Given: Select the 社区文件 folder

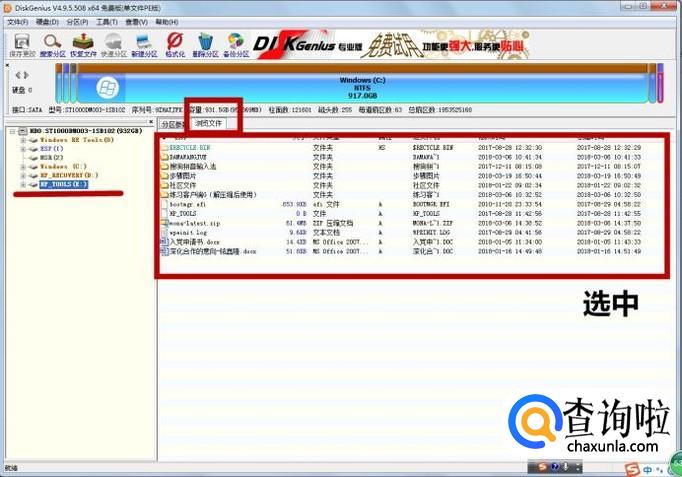Looking at the screenshot, I should coord(183,185).
